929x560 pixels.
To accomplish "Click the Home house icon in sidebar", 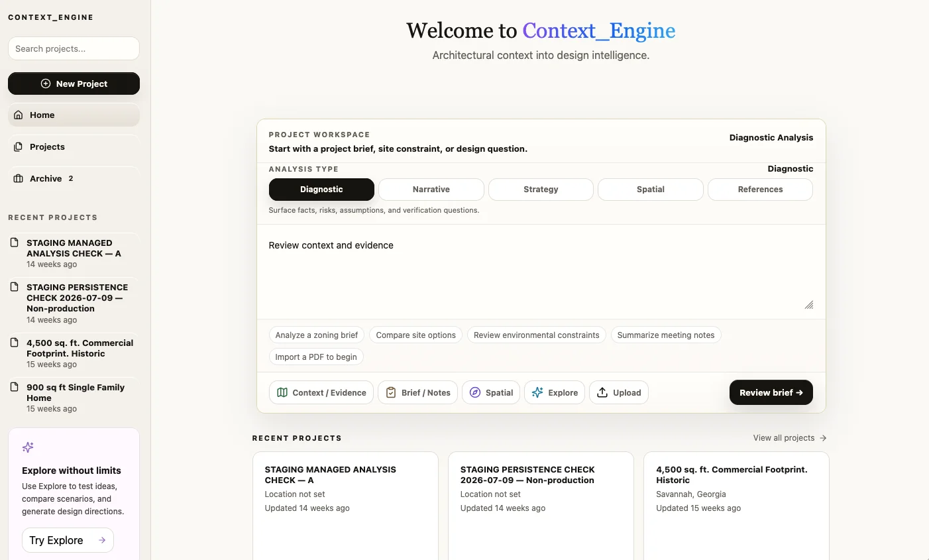I will click(x=19, y=115).
